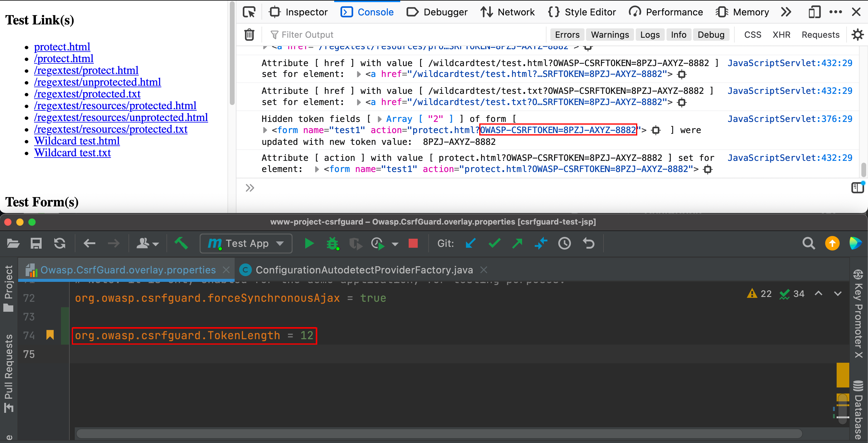Open the Wildcard test.html link

point(77,141)
